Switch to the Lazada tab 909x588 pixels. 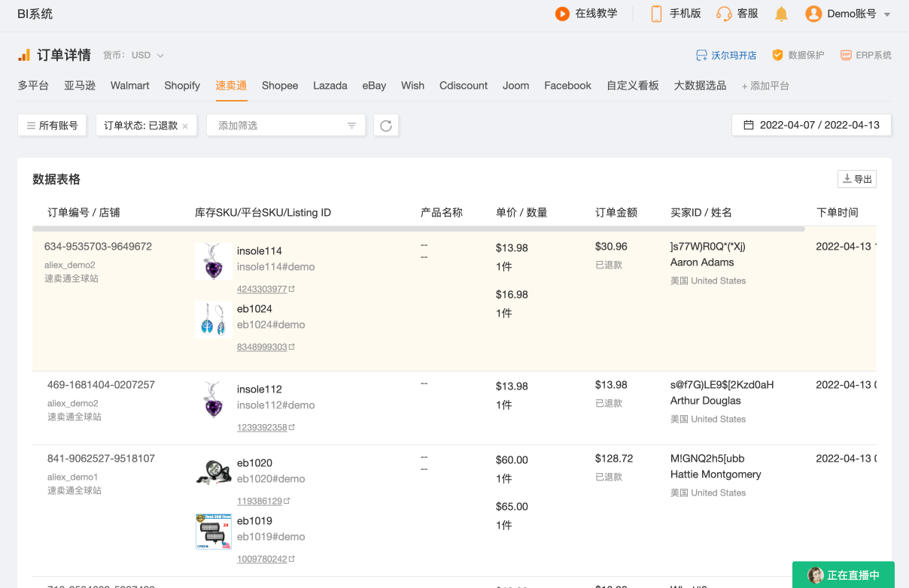[330, 86]
